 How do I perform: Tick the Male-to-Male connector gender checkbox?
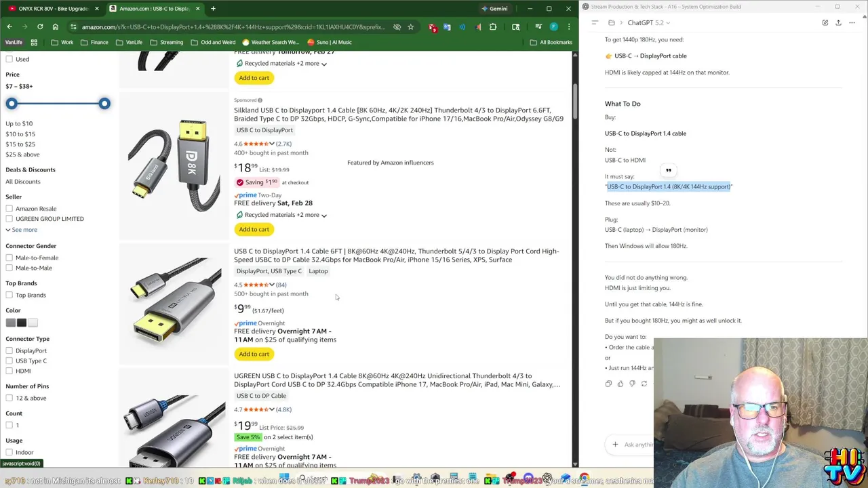point(9,268)
